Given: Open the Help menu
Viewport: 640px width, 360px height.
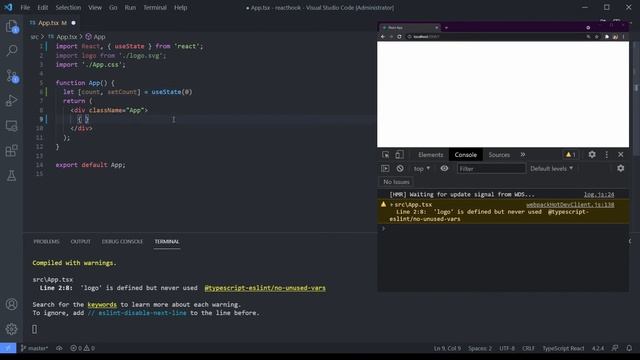Looking at the screenshot, I should tap(180, 7).
